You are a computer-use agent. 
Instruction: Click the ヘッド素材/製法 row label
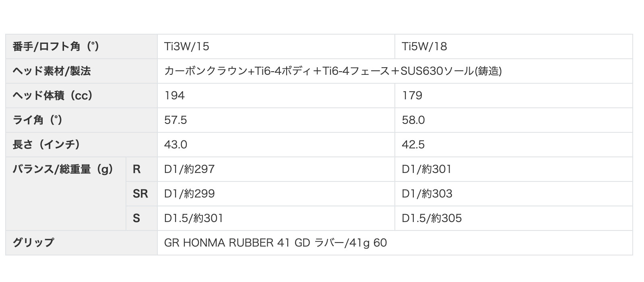[52, 71]
